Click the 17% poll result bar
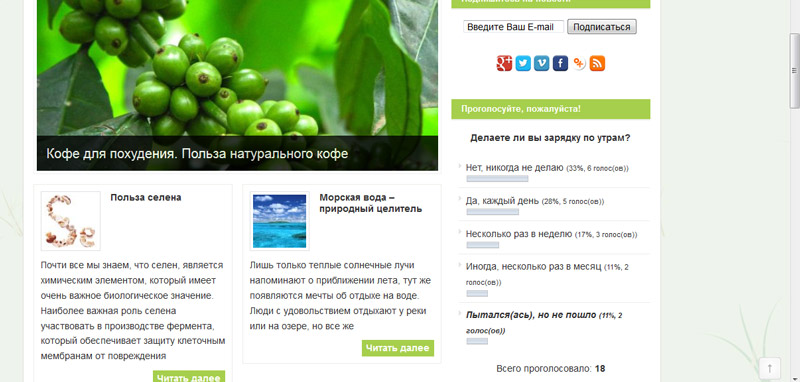Viewport: 800px width, 382px height. pos(483,245)
